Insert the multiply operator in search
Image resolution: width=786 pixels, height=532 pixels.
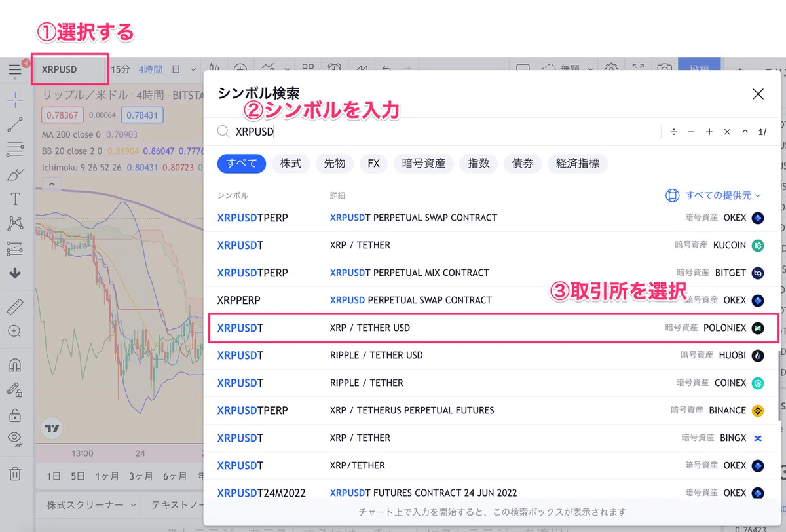[726, 132]
